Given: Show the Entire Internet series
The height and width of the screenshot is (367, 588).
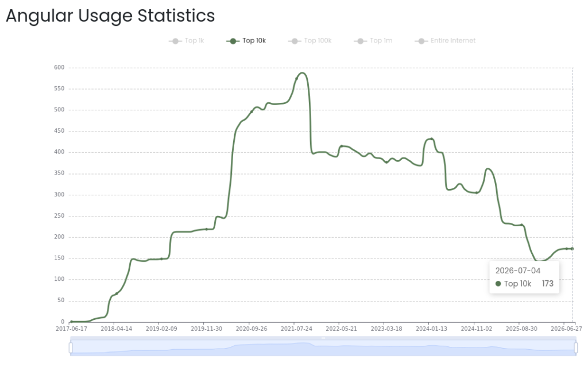Looking at the screenshot, I should [x=445, y=41].
